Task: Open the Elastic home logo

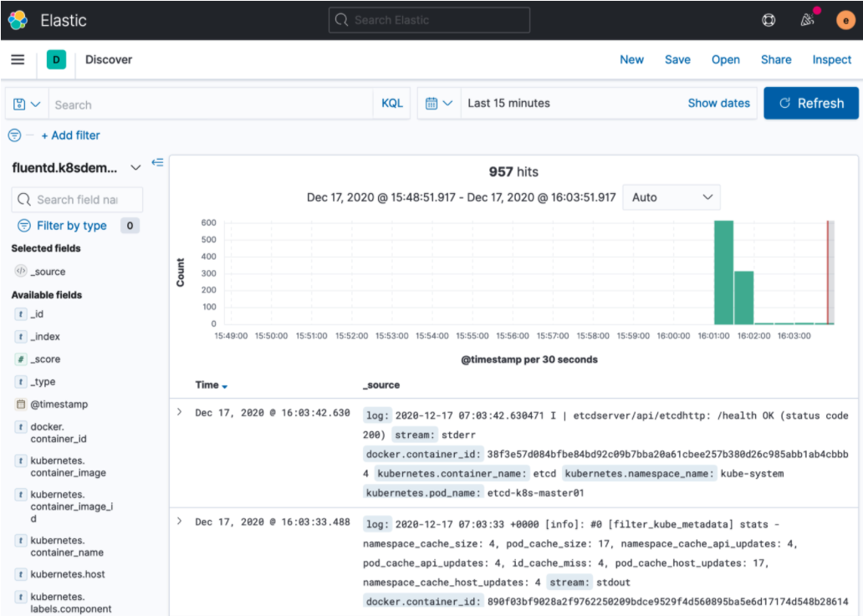Action: [18, 19]
